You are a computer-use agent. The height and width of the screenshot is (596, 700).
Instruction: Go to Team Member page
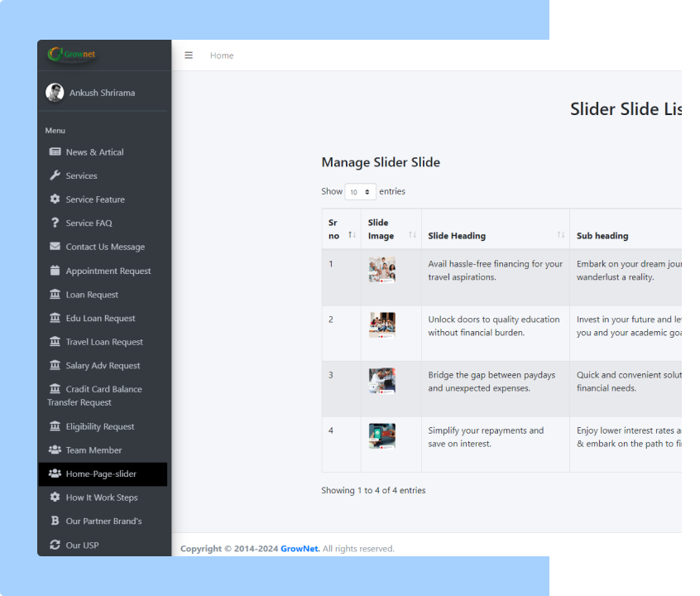pyautogui.click(x=93, y=450)
